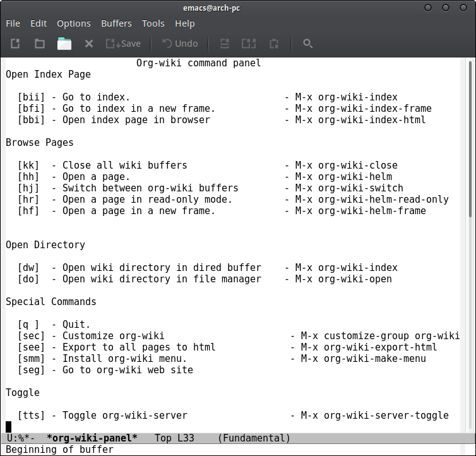Viewport: 476px width, 456px height.
Task: Click the New File toolbar icon
Action: 15,44
